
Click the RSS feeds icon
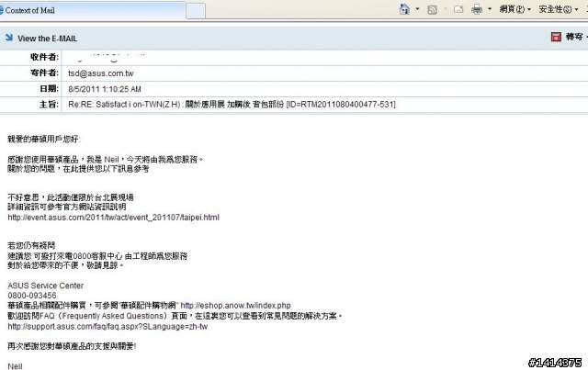coord(432,9)
